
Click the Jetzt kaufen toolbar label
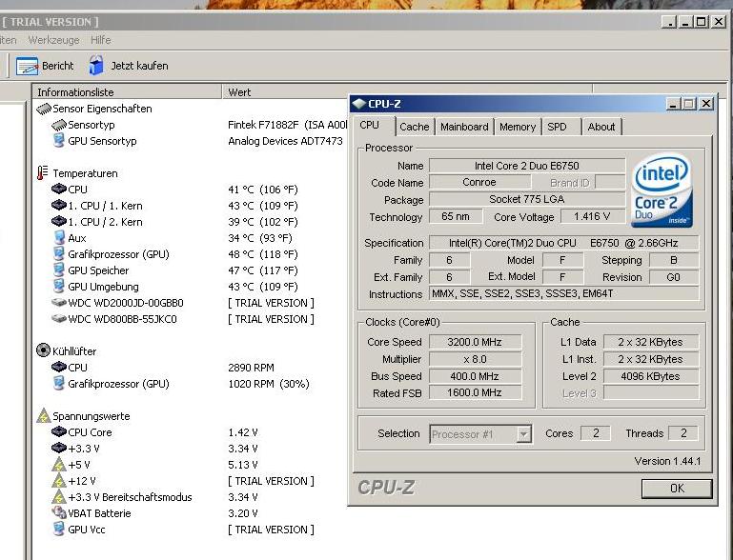(139, 66)
